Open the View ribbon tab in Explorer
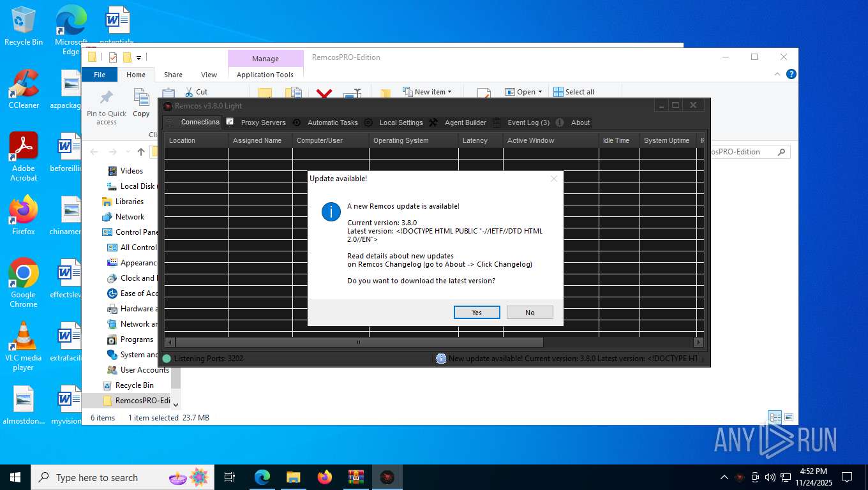868x490 pixels. (209, 75)
